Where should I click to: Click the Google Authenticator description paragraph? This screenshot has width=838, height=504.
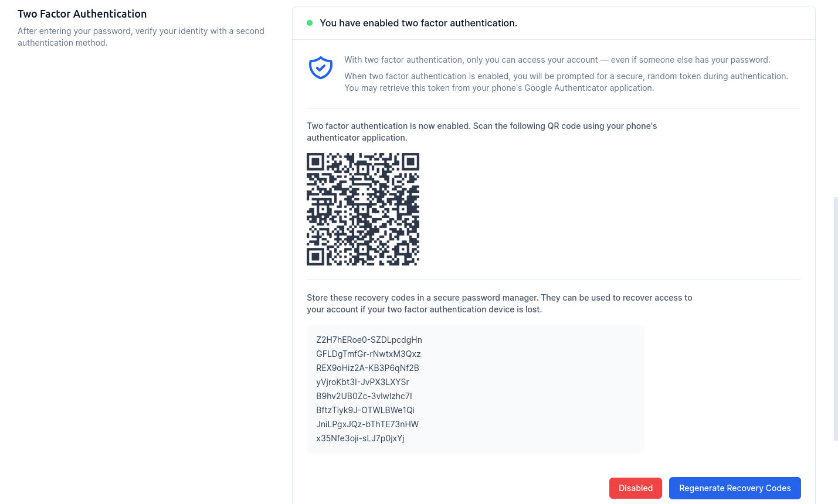pos(566,82)
